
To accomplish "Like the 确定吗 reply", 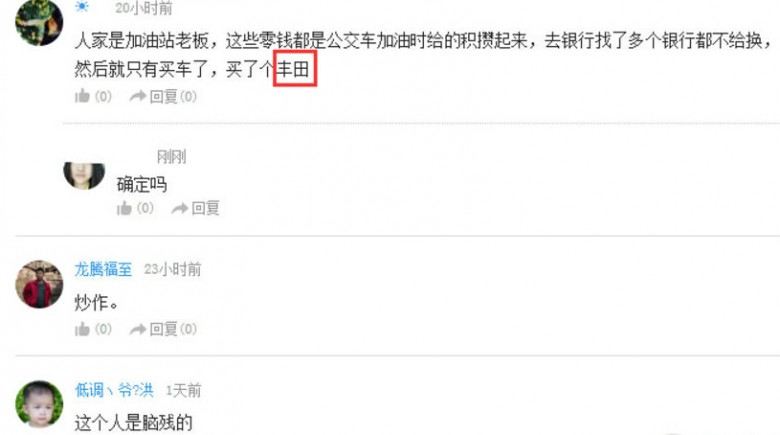I will [124, 208].
